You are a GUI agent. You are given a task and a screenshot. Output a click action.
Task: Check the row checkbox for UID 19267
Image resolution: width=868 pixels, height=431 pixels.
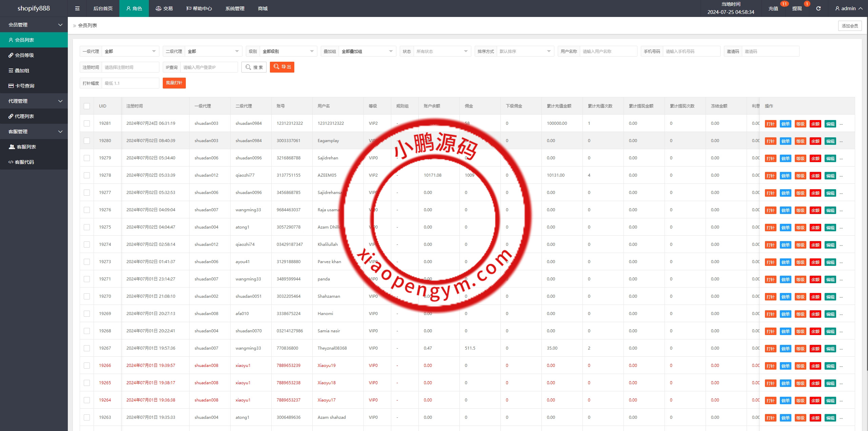(x=87, y=348)
